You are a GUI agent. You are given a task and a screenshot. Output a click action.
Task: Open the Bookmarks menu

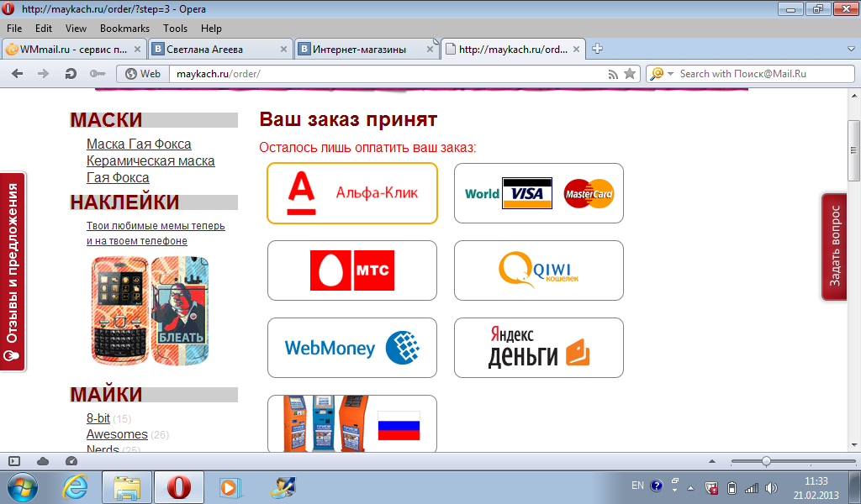point(124,29)
